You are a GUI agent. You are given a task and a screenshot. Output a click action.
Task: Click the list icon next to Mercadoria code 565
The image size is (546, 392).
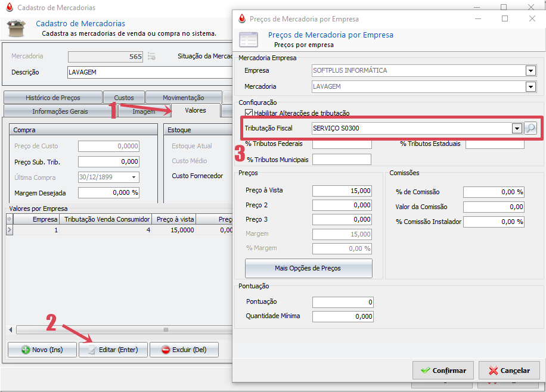pos(151,57)
